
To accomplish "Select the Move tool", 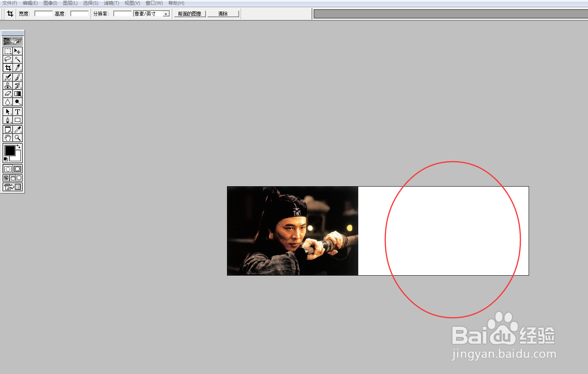I will [18, 51].
